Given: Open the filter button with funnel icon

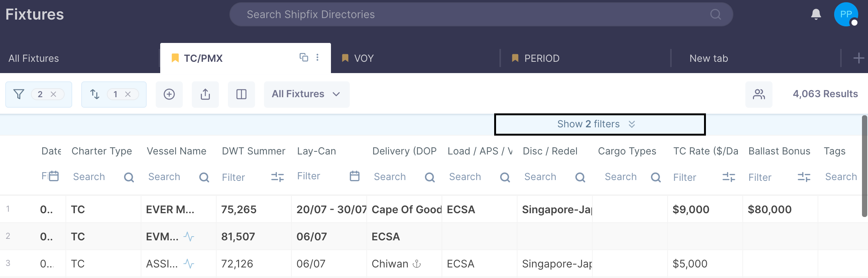Looking at the screenshot, I should [19, 94].
